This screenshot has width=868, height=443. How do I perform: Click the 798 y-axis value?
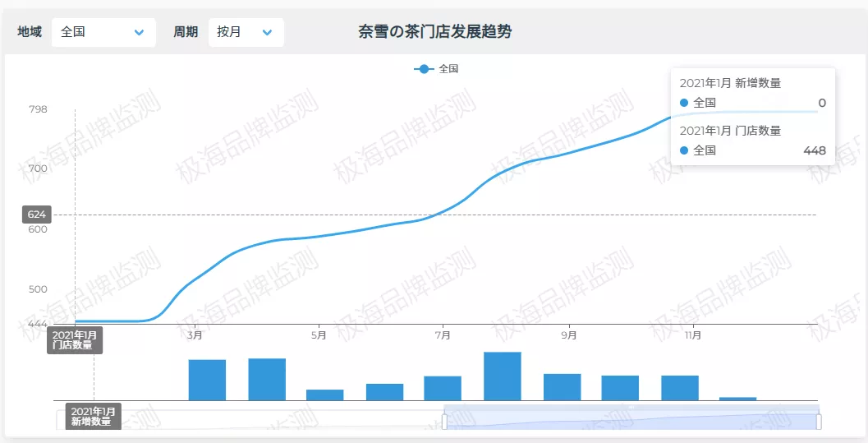click(x=39, y=109)
